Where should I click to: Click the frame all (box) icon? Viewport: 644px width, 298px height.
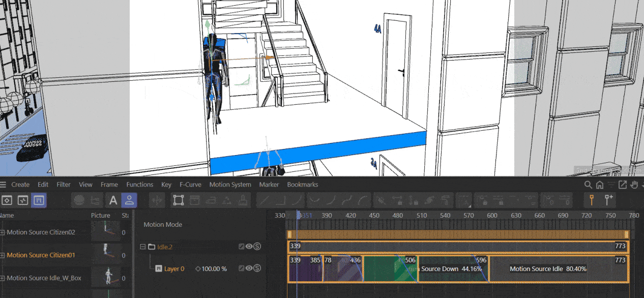(178, 200)
